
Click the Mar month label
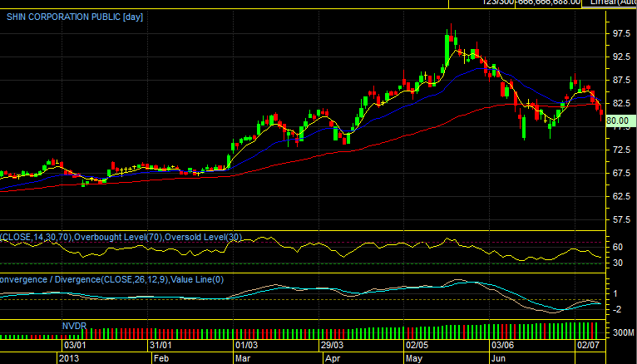pyautogui.click(x=243, y=359)
